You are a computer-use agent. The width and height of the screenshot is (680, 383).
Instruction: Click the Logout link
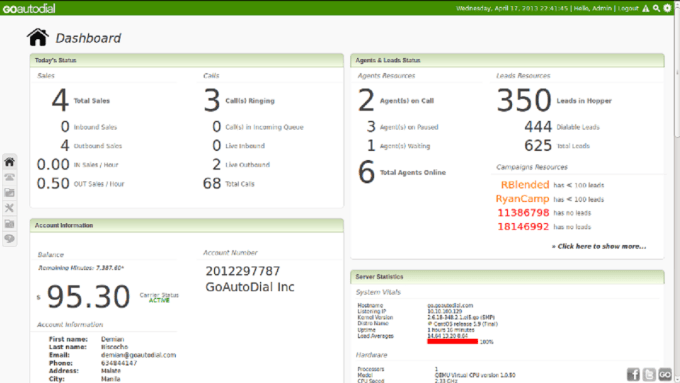point(628,8)
